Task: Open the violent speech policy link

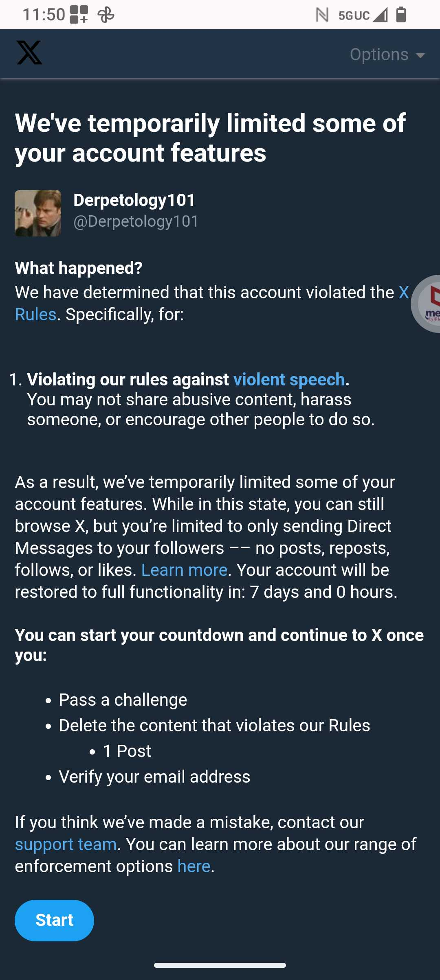Action: pyautogui.click(x=289, y=379)
